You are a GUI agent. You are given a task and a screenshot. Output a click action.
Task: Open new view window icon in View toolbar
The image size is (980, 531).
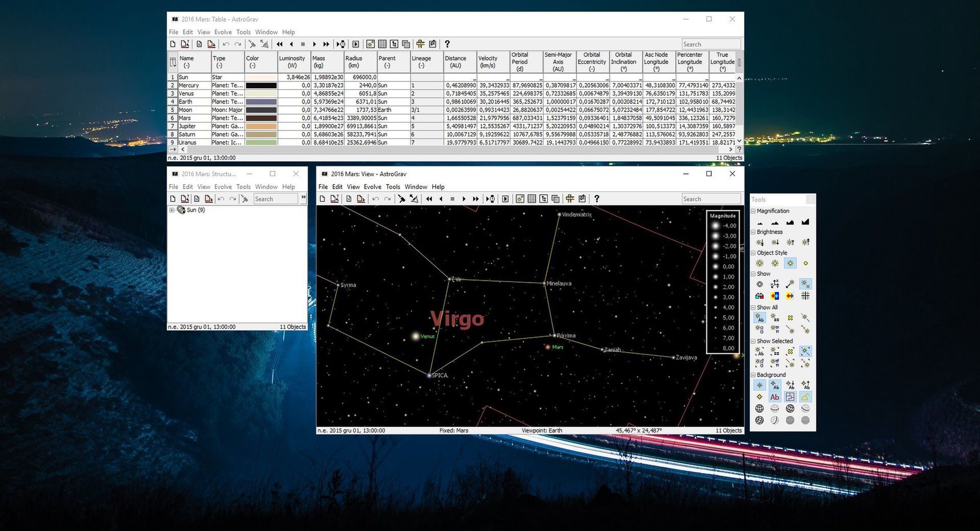point(520,199)
